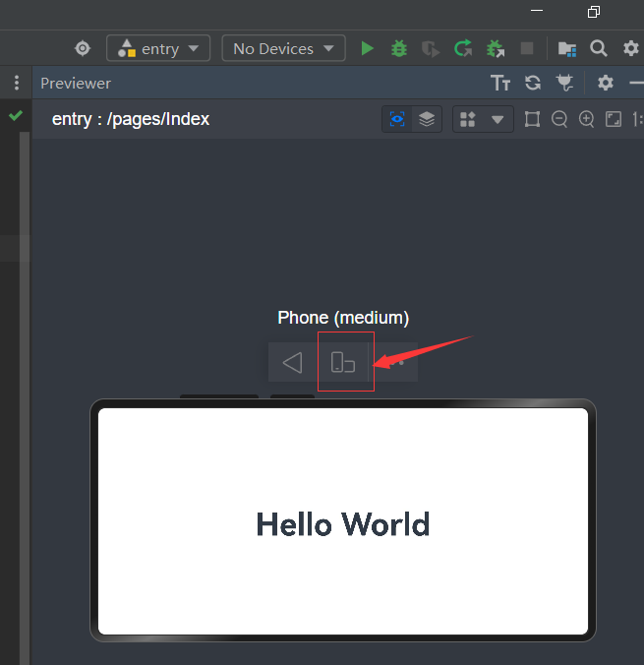This screenshot has height=665, width=644.
Task: Restore down the IDE window
Action: (x=594, y=12)
